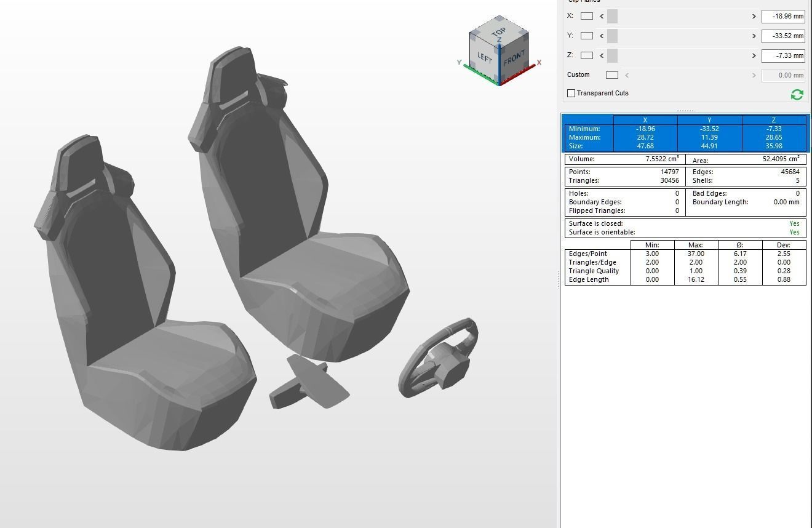Click the Custom clip plane right arrow
The height and width of the screenshot is (528, 812).
coord(754,75)
